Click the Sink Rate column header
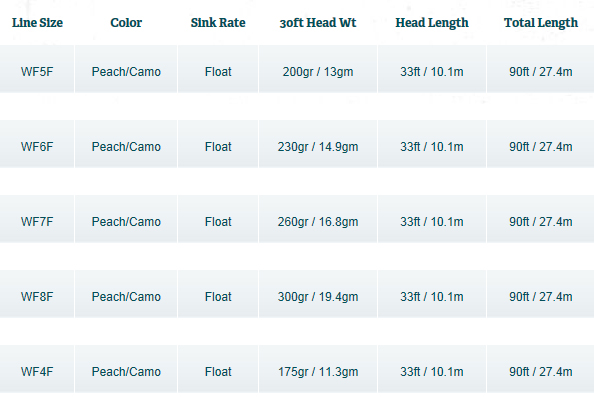This screenshot has width=594, height=397. pos(218,23)
